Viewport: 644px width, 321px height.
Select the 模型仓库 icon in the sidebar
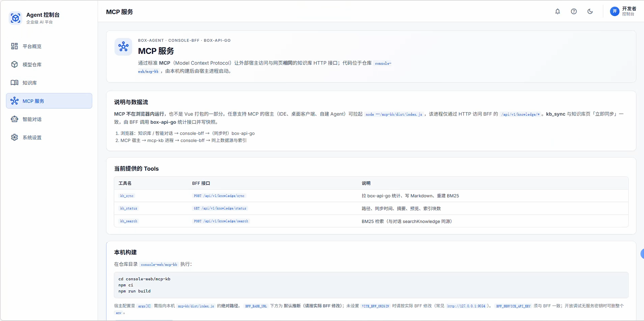pos(14,64)
